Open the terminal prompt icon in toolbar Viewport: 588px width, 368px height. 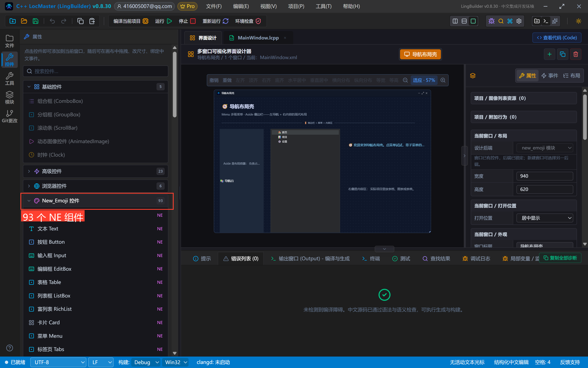[546, 21]
